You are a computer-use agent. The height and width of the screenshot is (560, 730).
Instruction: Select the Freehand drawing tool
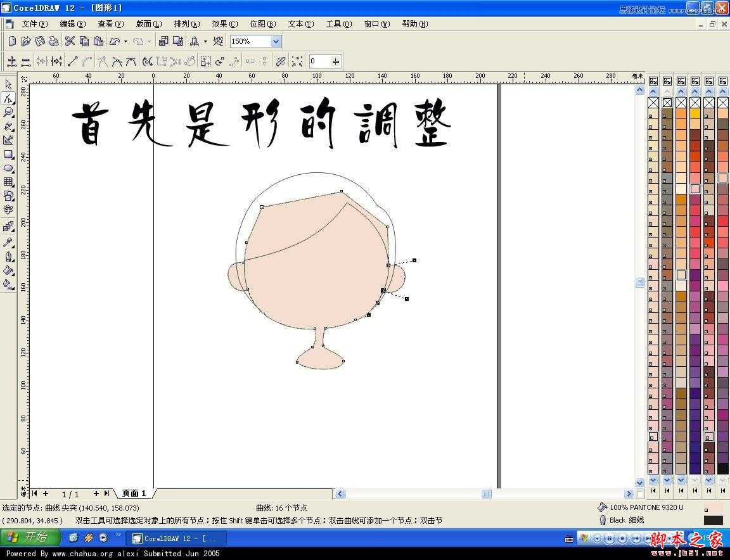(x=8, y=126)
